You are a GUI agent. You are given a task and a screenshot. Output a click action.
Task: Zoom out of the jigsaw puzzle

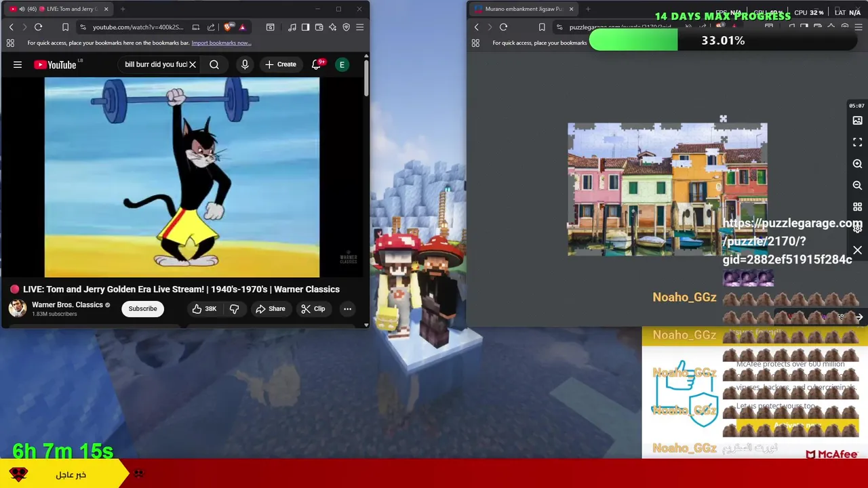click(857, 186)
